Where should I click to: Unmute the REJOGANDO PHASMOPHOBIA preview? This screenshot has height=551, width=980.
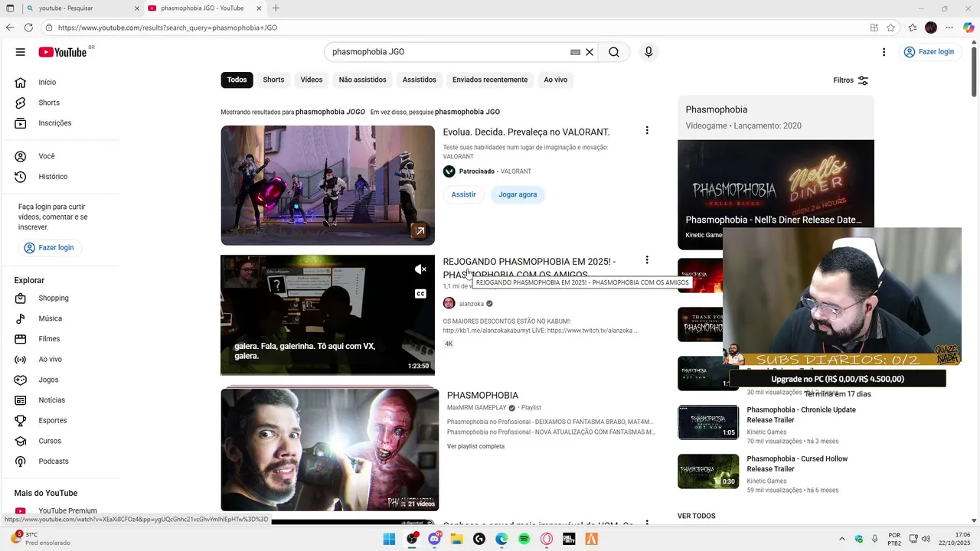tap(420, 269)
